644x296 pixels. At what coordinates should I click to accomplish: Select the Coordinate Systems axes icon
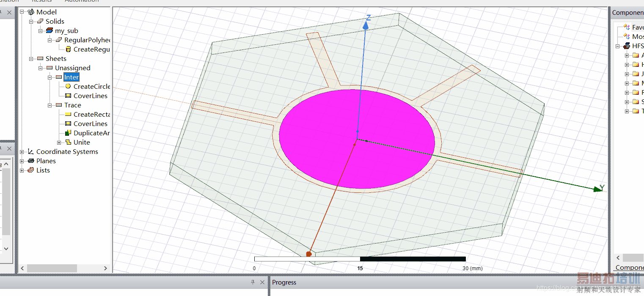31,151
